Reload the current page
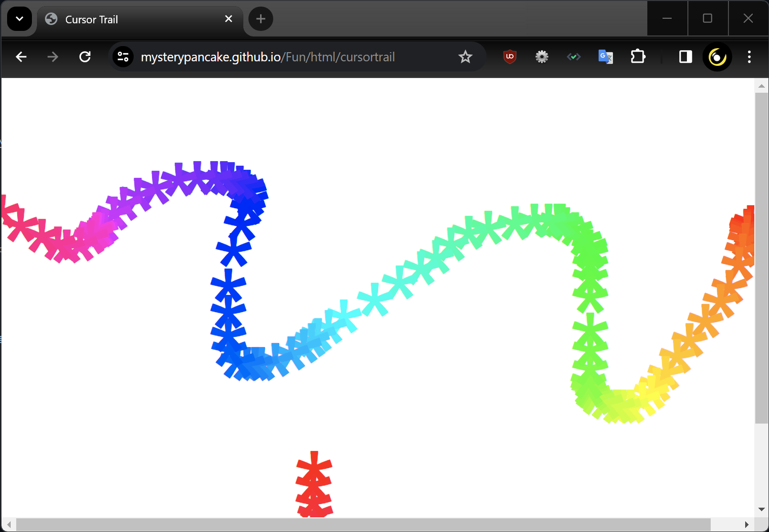 [85, 57]
